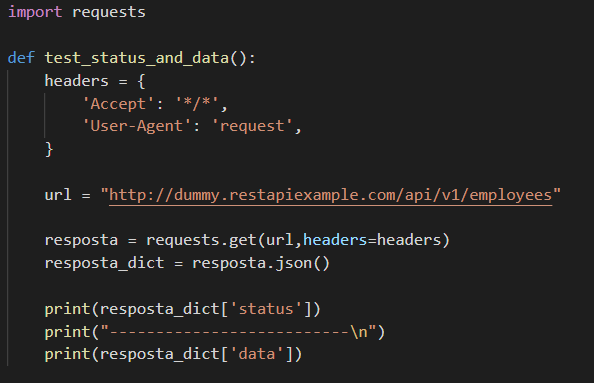Viewport: 594px width, 383px height.
Task: Click the requests.get call
Action: point(201,241)
